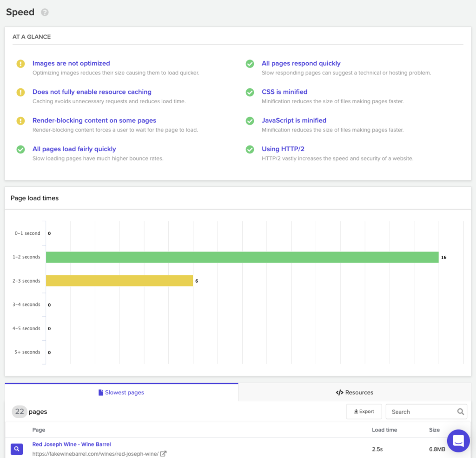This screenshot has width=476, height=458.
Task: Click the help question mark beside Speed
Action: (x=45, y=13)
